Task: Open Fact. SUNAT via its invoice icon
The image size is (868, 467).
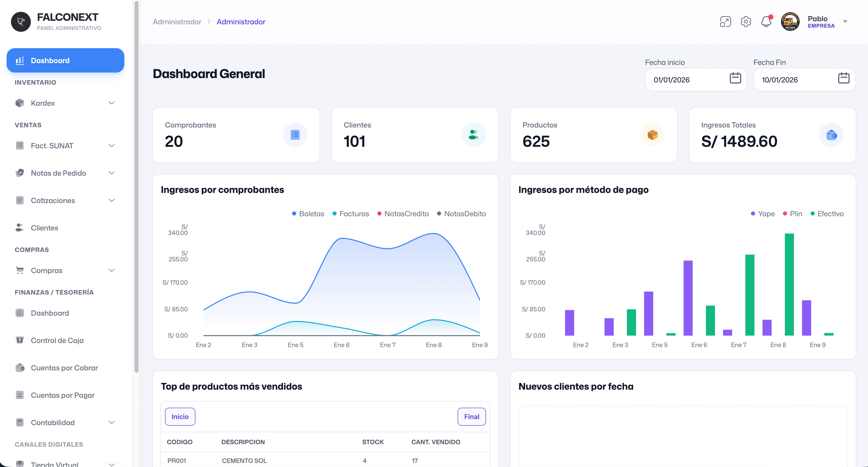Action: click(20, 146)
